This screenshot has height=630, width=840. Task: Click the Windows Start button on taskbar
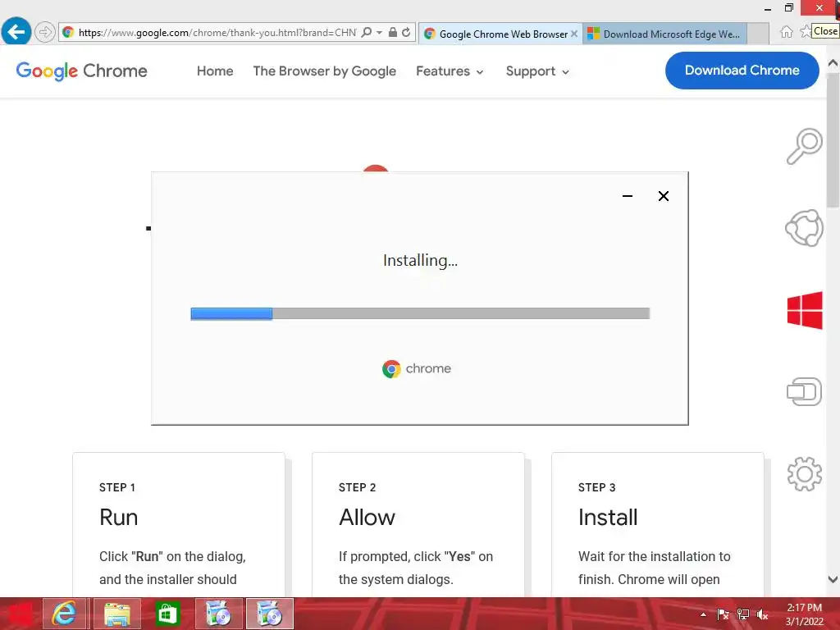[20, 614]
